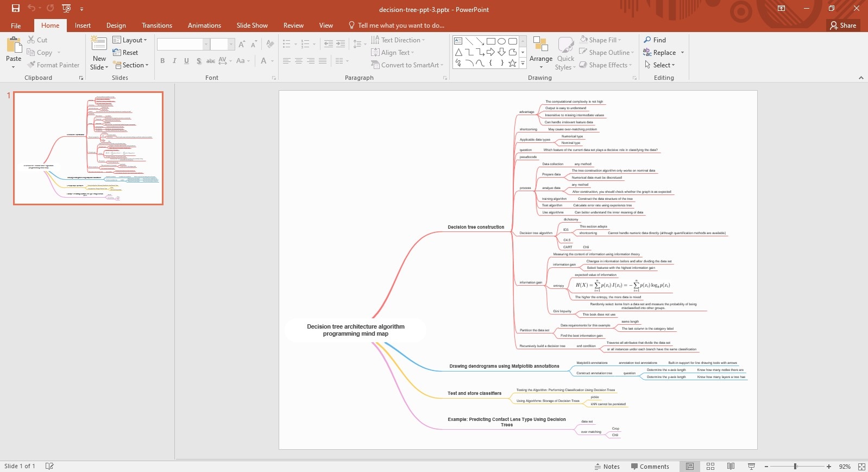Click the Find button
This screenshot has width=868, height=472.
coord(655,40)
